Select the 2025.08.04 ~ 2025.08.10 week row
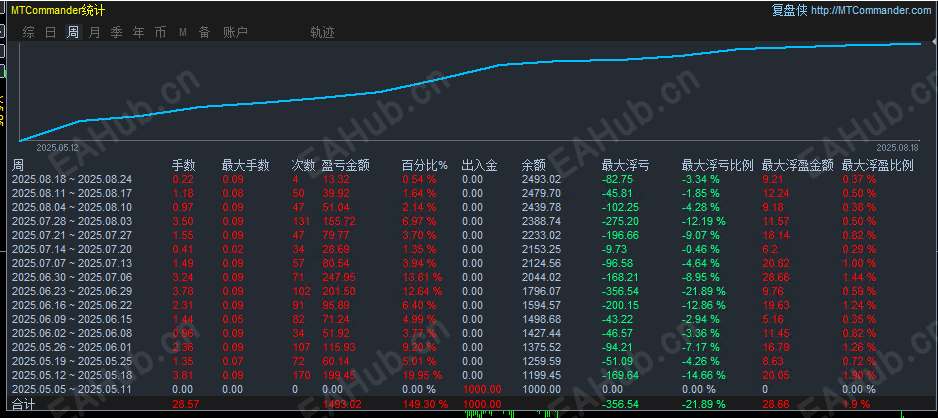Image resolution: width=938 pixels, height=418 pixels. pos(473,207)
